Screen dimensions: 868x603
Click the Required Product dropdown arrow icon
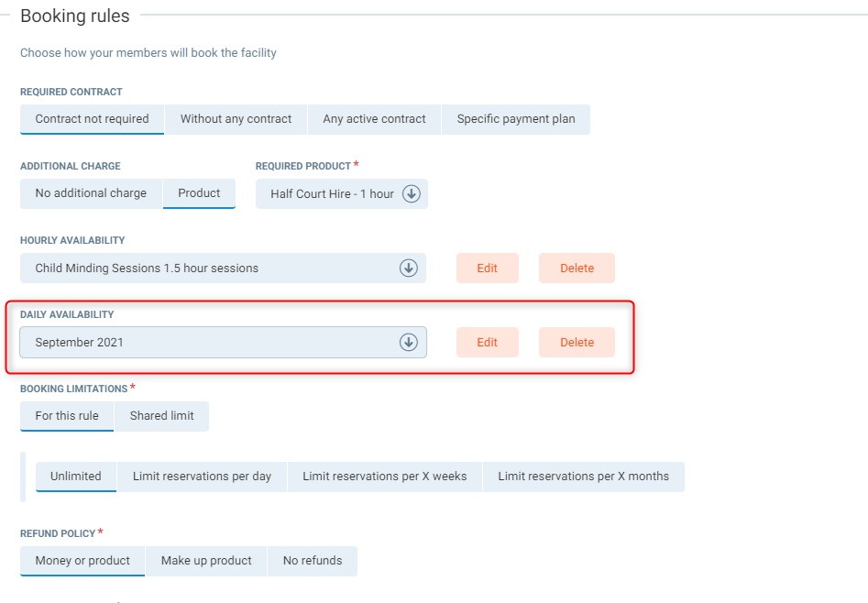tap(412, 194)
